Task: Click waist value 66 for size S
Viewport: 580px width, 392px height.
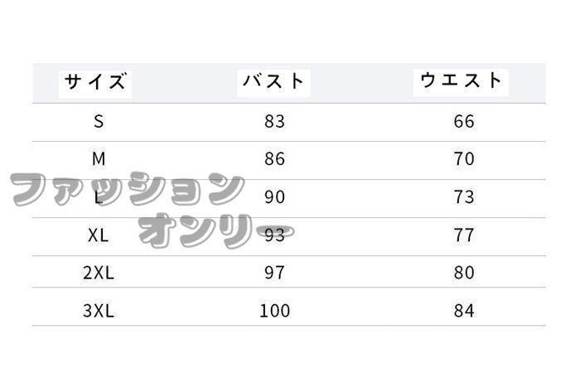Action: (x=464, y=122)
